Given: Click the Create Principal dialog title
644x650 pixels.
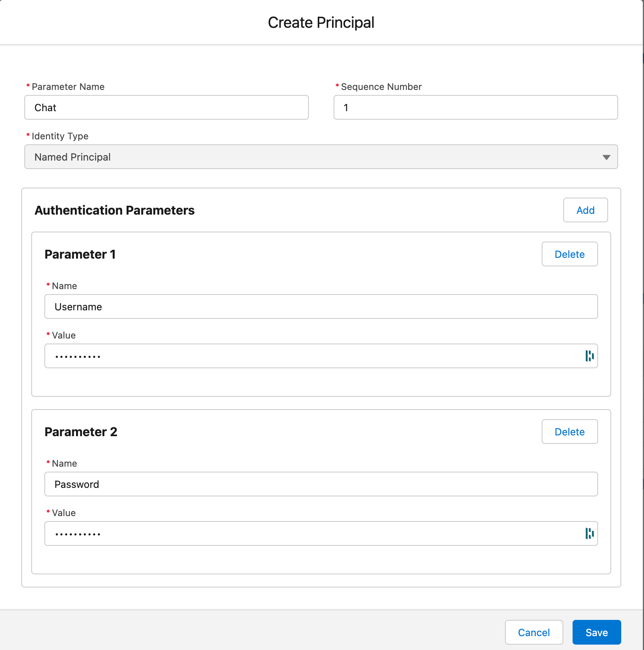Looking at the screenshot, I should pos(321,23).
